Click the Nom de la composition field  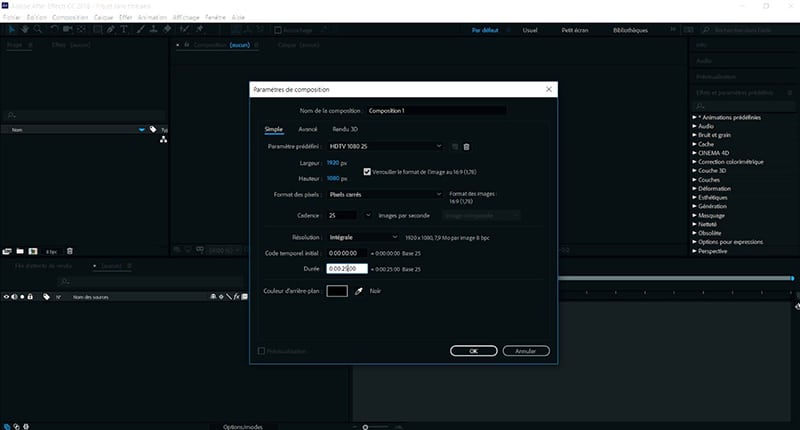(436, 110)
